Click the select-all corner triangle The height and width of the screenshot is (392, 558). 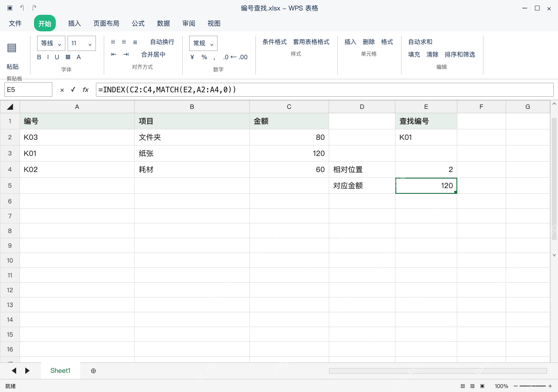(x=10, y=107)
